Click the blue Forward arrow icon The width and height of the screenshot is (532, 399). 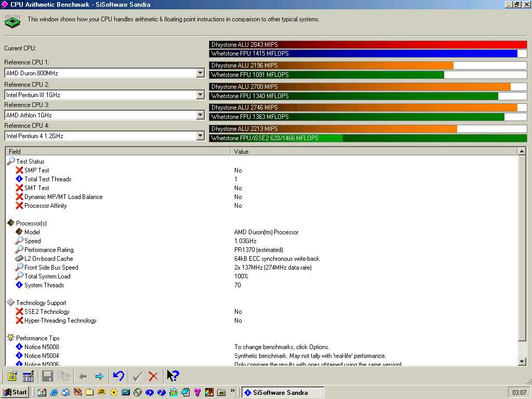point(99,376)
